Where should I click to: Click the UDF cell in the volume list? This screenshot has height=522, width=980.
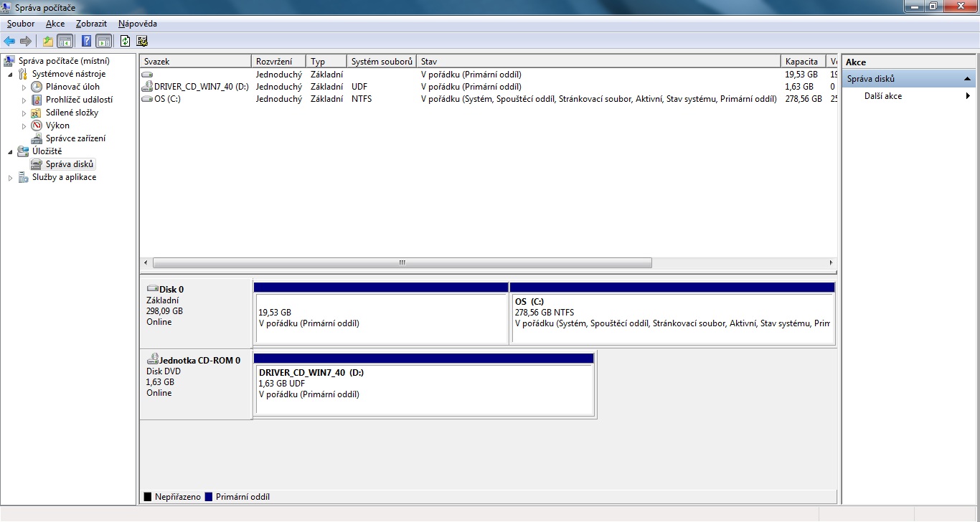pyautogui.click(x=359, y=87)
